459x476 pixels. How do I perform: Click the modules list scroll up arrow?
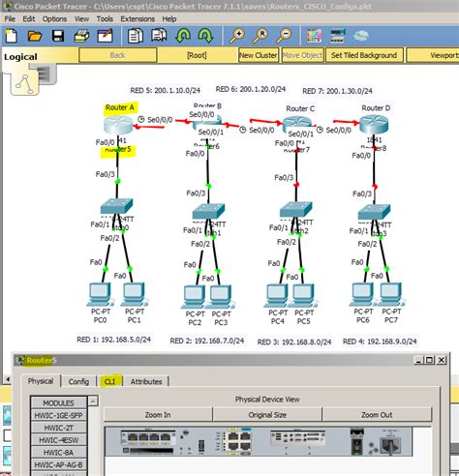93,401
